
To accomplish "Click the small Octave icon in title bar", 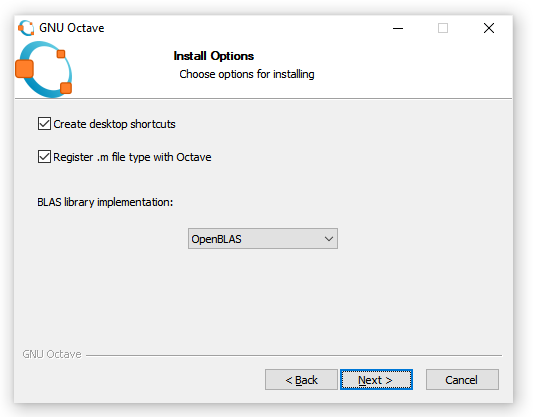I will tap(26, 28).
